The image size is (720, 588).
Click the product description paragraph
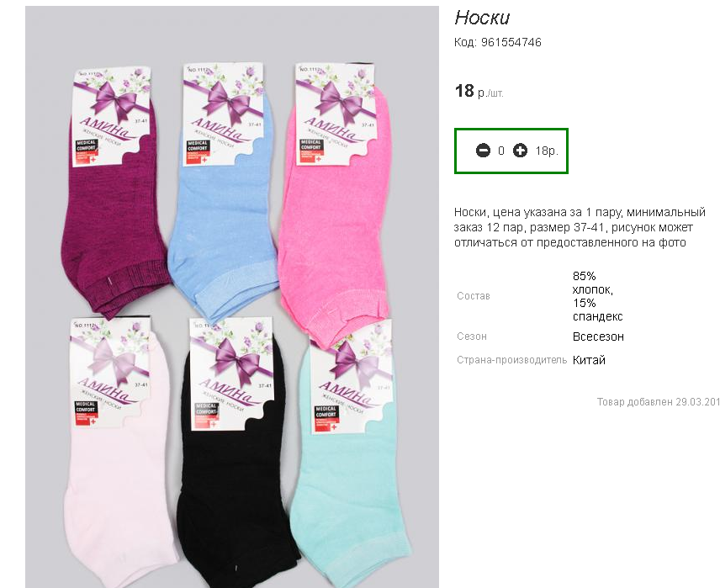coord(580,227)
